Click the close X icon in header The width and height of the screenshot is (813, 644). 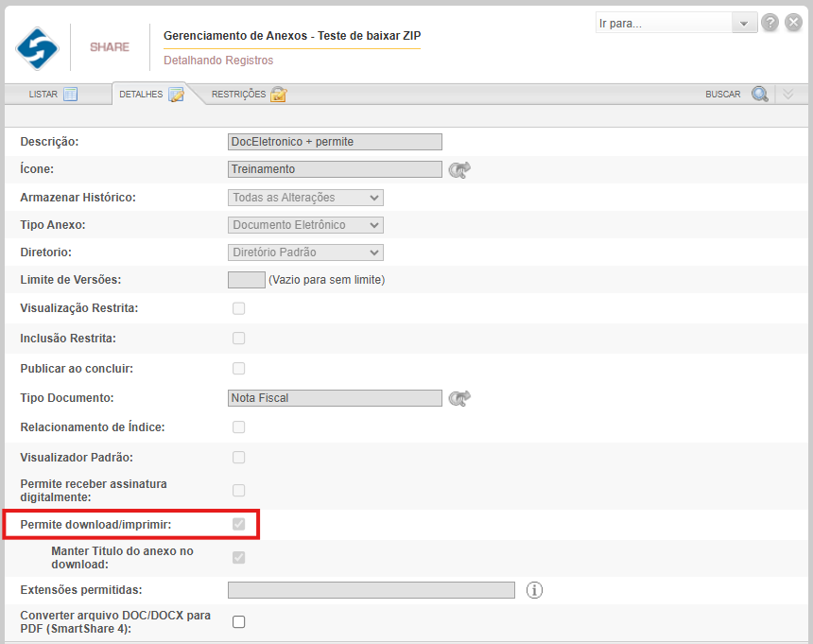point(795,23)
